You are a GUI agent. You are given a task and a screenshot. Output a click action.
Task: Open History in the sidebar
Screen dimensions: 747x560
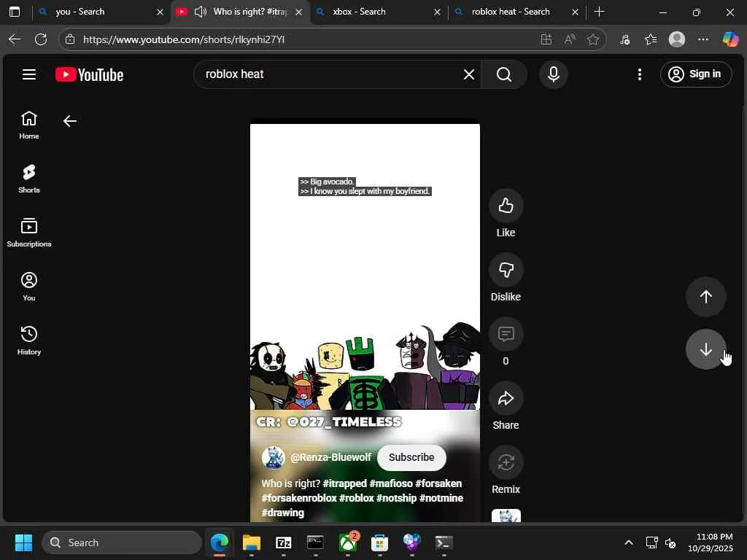pyautogui.click(x=29, y=340)
